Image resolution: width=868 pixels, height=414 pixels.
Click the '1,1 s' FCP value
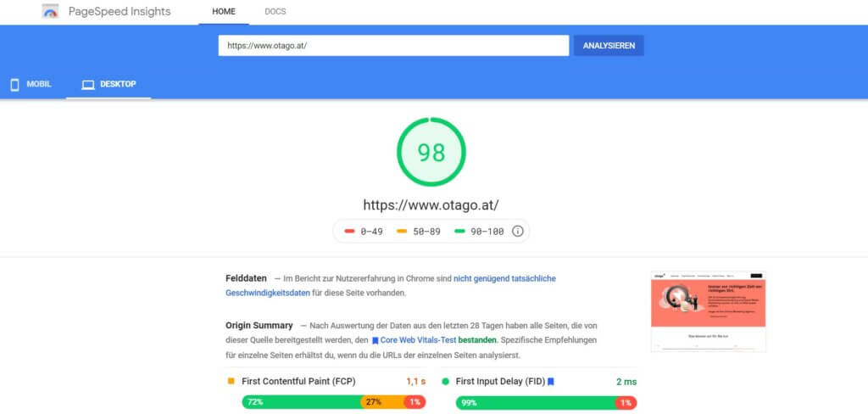[x=415, y=381]
